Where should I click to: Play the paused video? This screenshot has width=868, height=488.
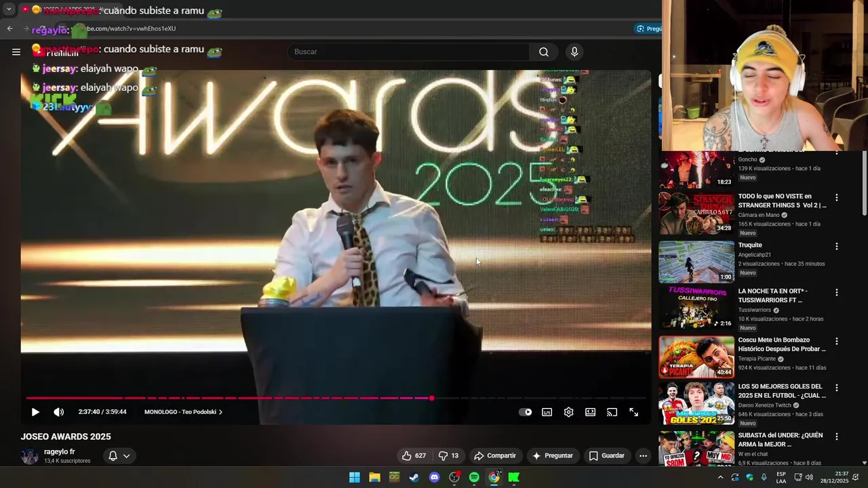35,412
